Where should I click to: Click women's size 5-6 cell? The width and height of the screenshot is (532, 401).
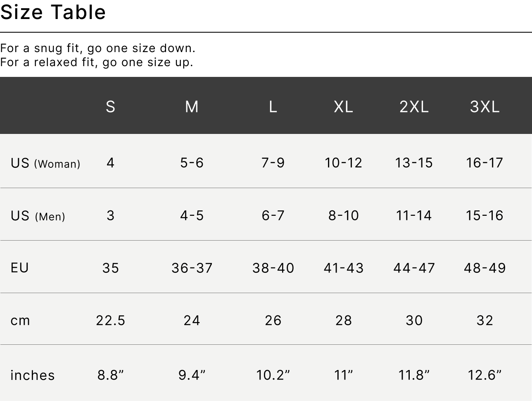pyautogui.click(x=192, y=163)
